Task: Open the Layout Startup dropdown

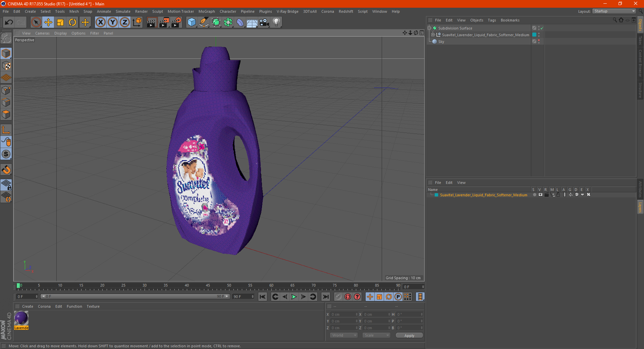Action: pos(614,11)
